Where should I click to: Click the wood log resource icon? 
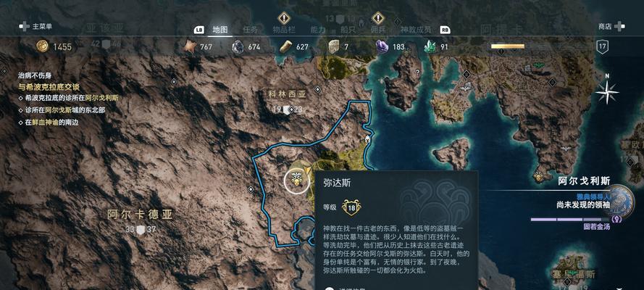tap(286, 46)
